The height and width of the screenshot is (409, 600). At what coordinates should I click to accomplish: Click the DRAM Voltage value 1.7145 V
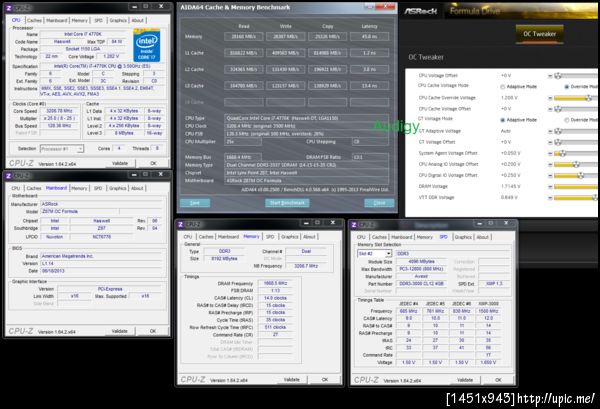click(x=510, y=187)
